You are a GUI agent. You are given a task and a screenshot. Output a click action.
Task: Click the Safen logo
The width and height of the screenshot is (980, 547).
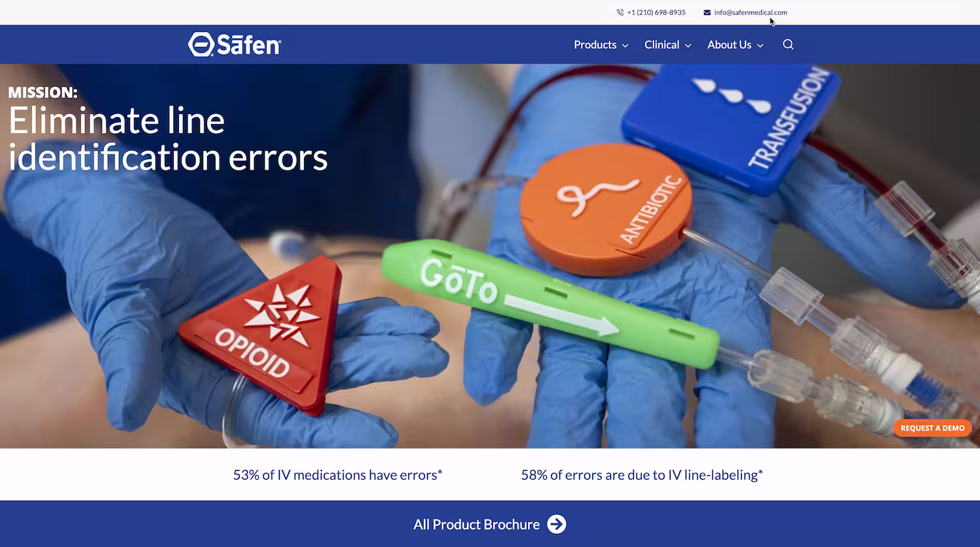click(235, 44)
